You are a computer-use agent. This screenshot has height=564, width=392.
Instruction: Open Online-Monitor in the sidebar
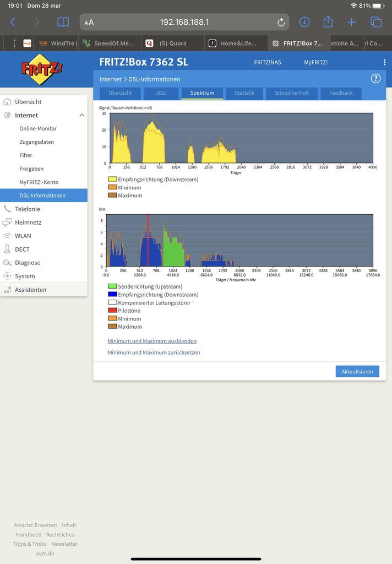[38, 128]
